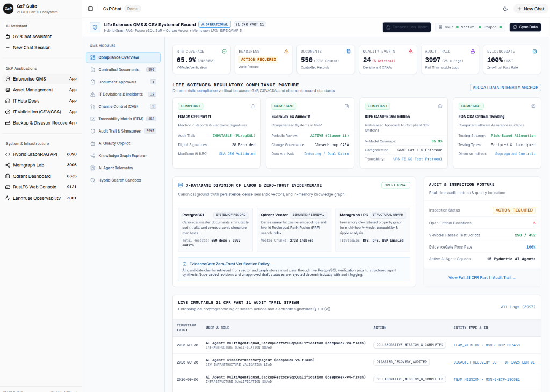550x392 pixels.
Task: Click the EvidenceGate card icon
Action: (x=535, y=52)
